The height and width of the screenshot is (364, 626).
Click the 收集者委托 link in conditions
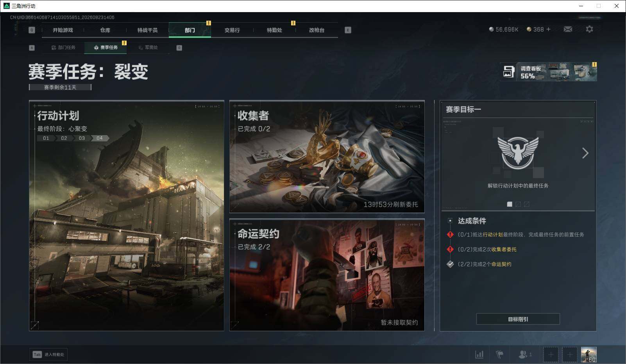coord(504,250)
